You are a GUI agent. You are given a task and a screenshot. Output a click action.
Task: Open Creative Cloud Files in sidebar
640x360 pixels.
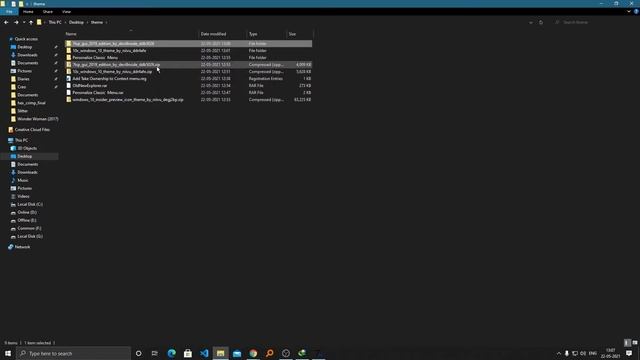32,130
